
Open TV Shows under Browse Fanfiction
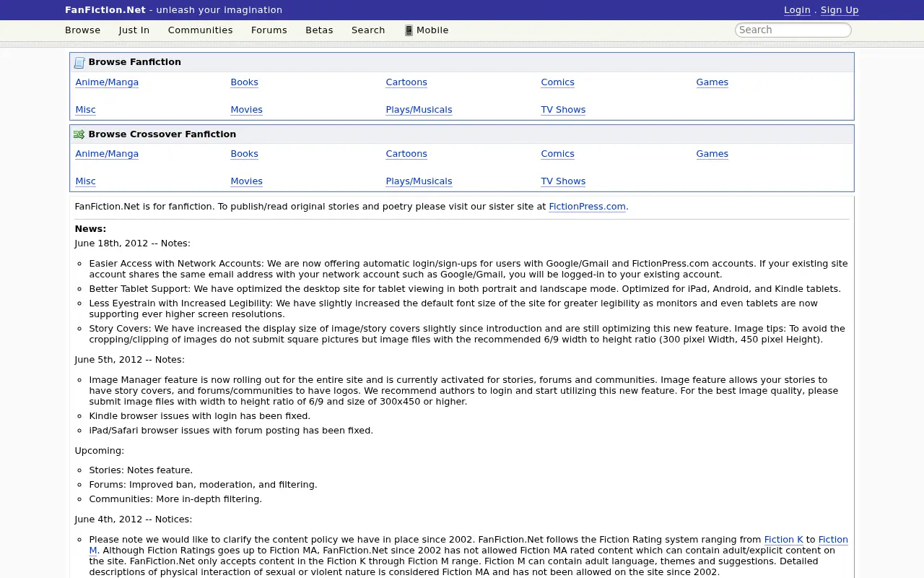click(x=563, y=110)
